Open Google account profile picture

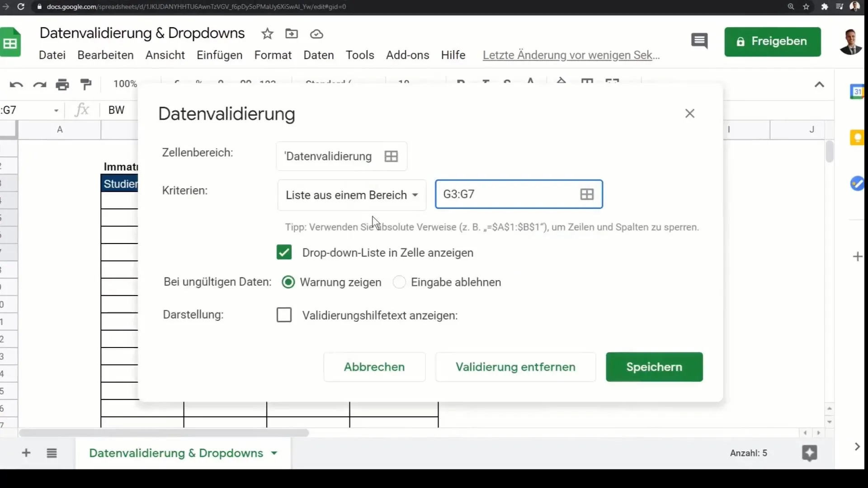pos(850,42)
